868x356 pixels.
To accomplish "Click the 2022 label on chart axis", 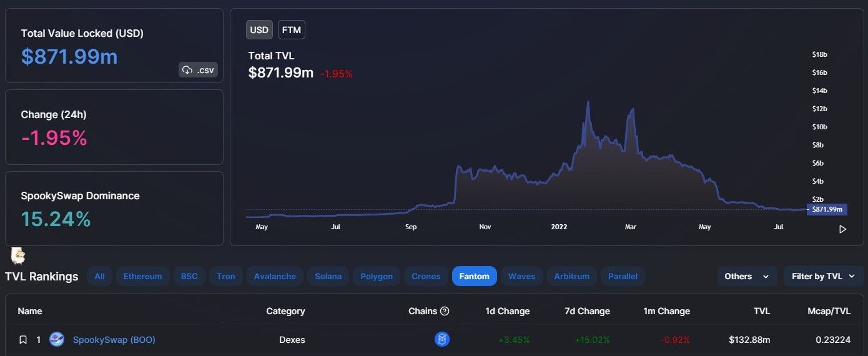I will tap(559, 227).
